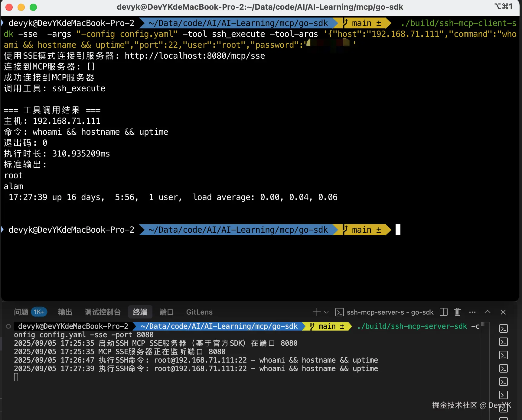This screenshot has width=522, height=420.
Task: Click the green macOS zoom window button
Action: [33, 7]
